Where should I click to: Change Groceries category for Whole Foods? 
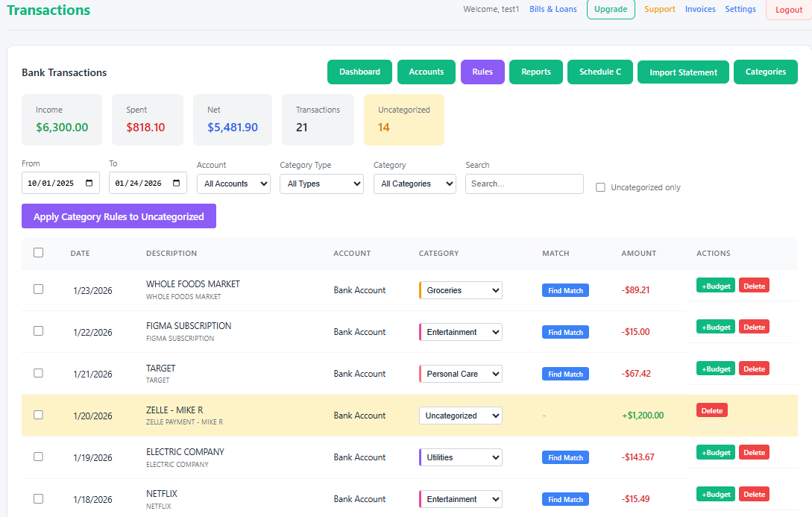460,291
